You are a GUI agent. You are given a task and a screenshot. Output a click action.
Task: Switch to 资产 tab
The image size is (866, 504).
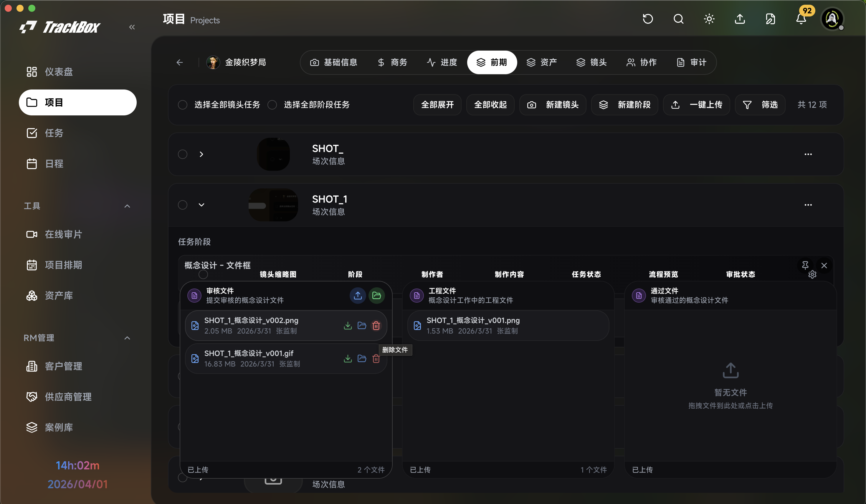pos(542,62)
